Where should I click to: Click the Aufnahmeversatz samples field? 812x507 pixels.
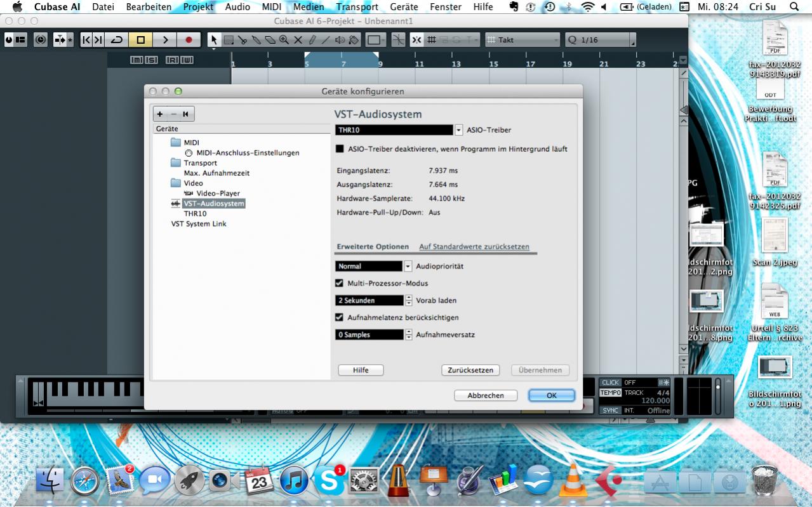tap(369, 335)
